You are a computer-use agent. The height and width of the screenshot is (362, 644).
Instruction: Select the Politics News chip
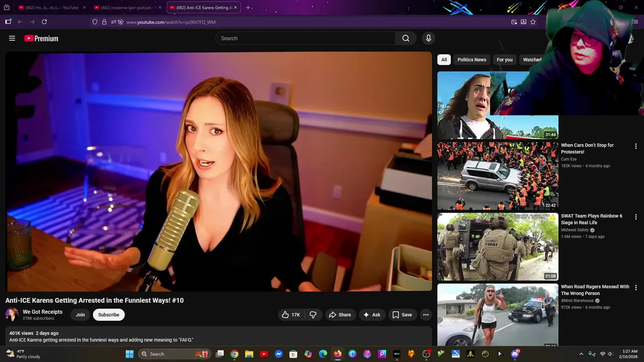click(472, 59)
